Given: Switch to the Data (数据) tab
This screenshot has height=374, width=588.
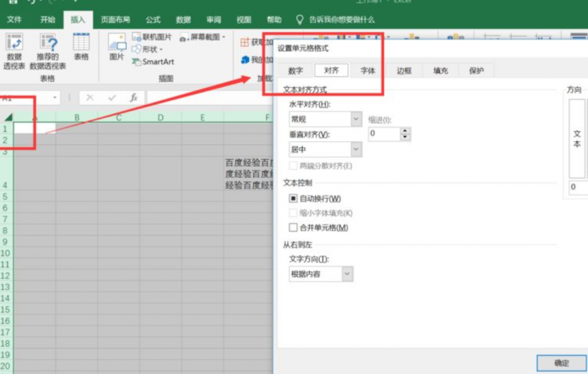Looking at the screenshot, I should (x=183, y=20).
